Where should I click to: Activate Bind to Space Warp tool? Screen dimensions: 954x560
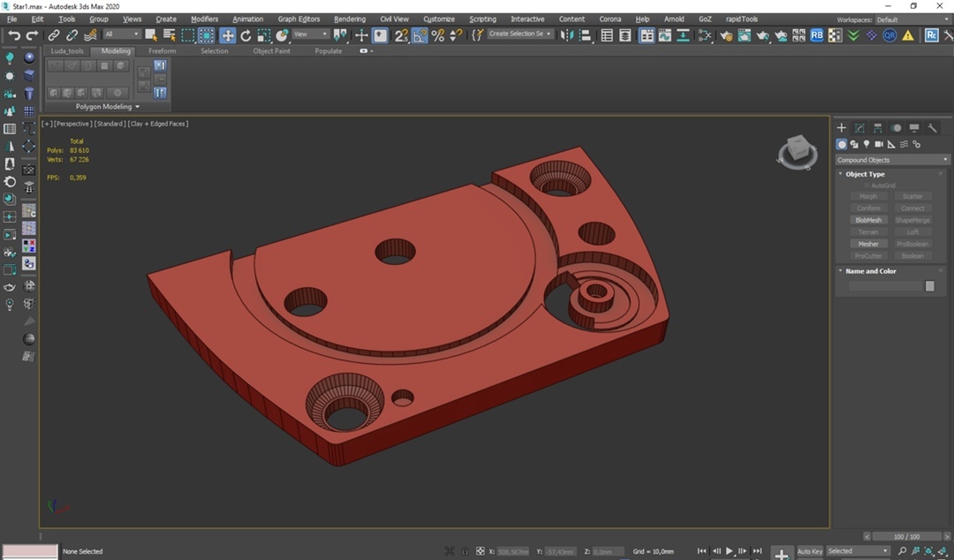(x=90, y=35)
